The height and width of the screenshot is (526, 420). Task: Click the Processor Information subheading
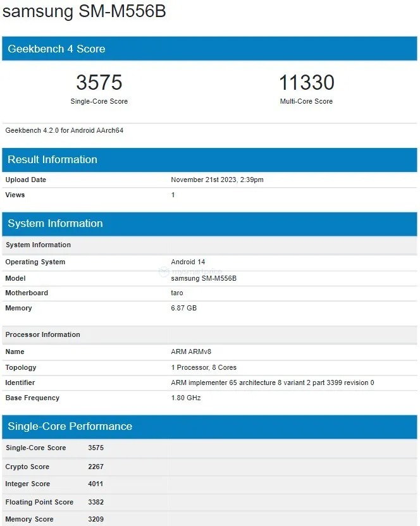tap(43, 334)
